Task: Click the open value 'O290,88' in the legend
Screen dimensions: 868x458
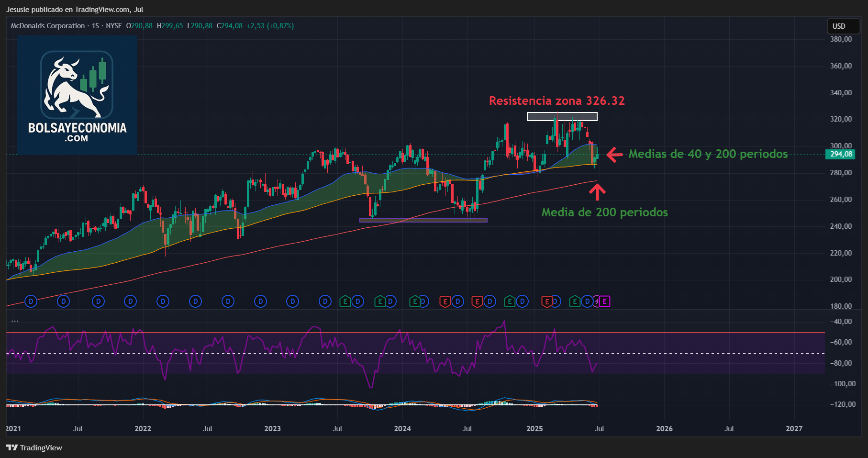Action: click(139, 26)
